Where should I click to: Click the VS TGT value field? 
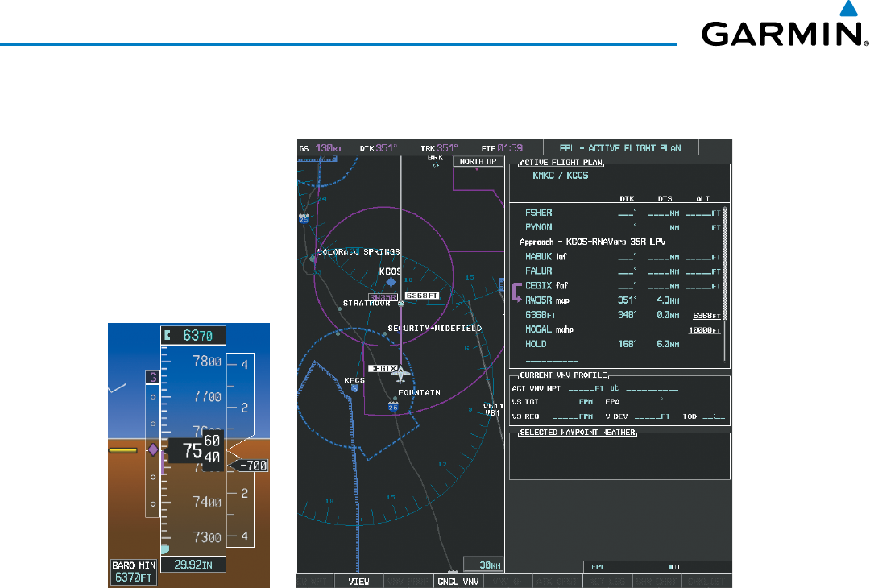(573, 402)
